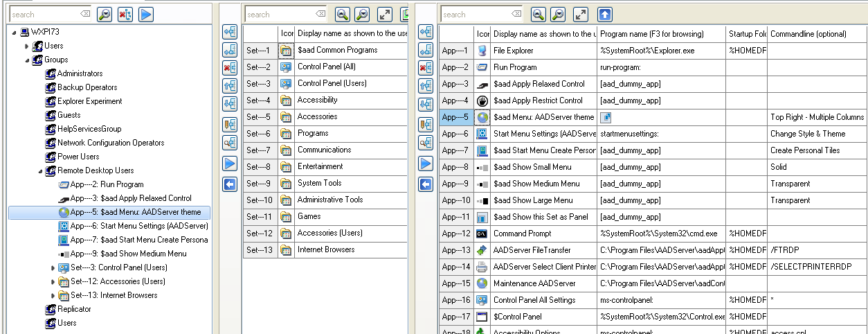
Task: Select the Administrators group in the tree
Action: tap(80, 73)
